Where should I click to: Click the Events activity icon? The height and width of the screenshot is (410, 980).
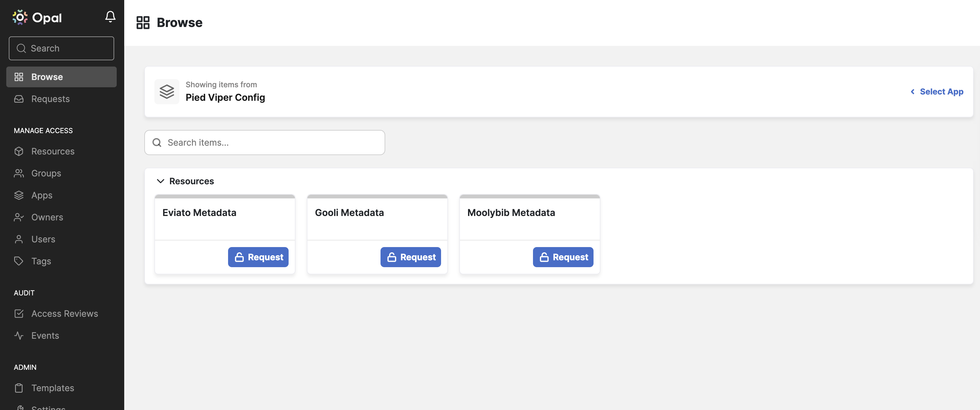click(x=19, y=336)
